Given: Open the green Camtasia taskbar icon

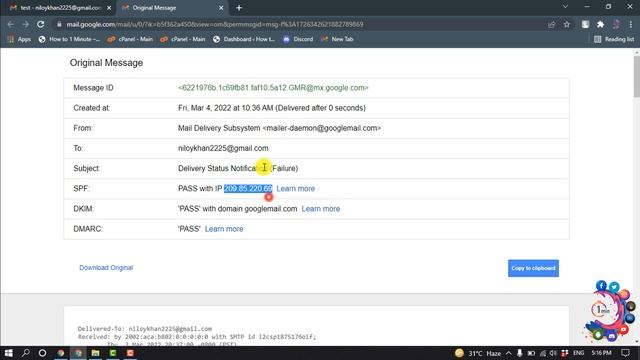Looking at the screenshot, I should (x=113, y=353).
